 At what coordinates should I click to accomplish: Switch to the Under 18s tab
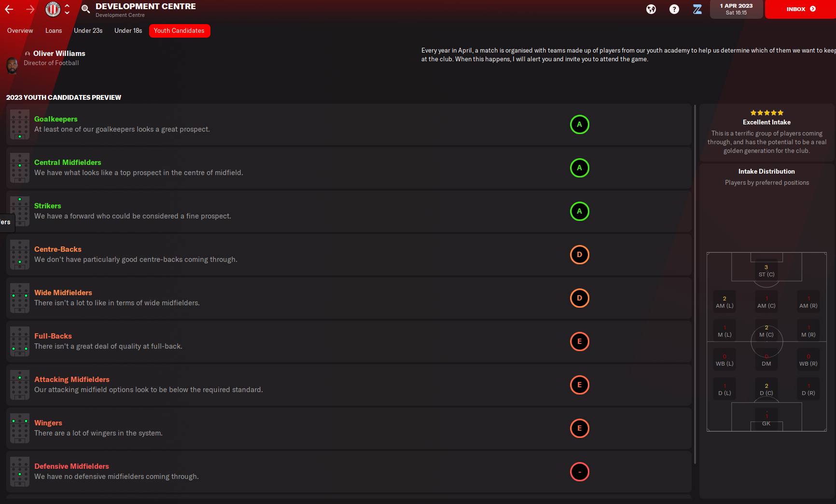coord(128,31)
